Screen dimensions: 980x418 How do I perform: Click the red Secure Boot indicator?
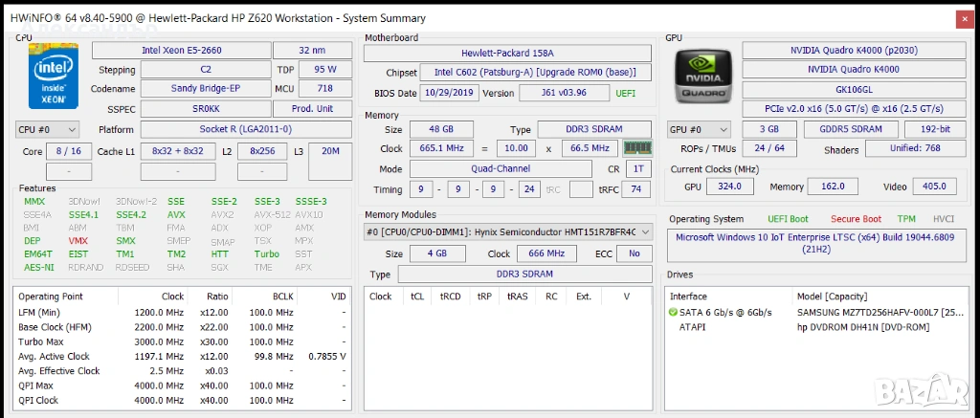pos(857,219)
